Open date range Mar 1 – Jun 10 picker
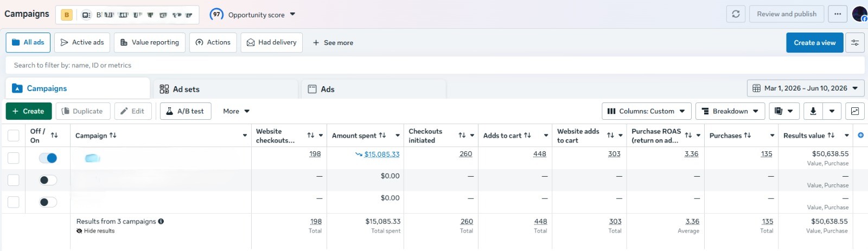The width and height of the screenshot is (868, 251). pos(806,88)
